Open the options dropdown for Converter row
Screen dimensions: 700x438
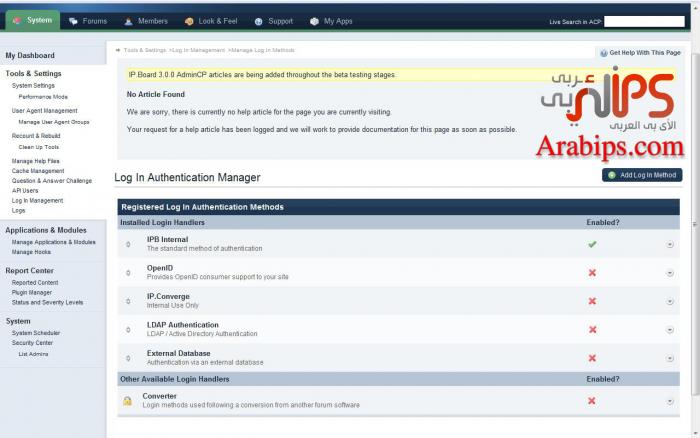tap(669, 401)
